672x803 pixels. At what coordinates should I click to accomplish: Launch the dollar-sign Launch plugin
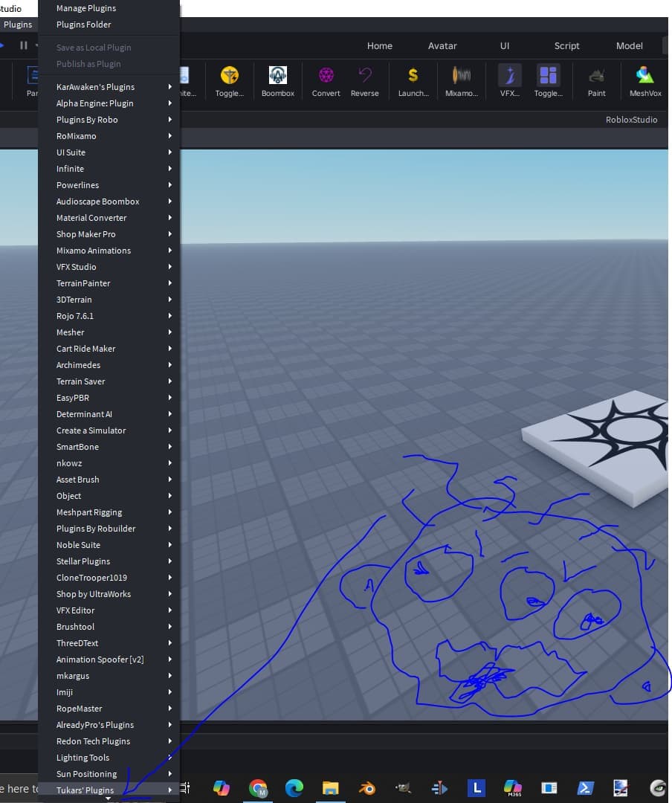[413, 82]
